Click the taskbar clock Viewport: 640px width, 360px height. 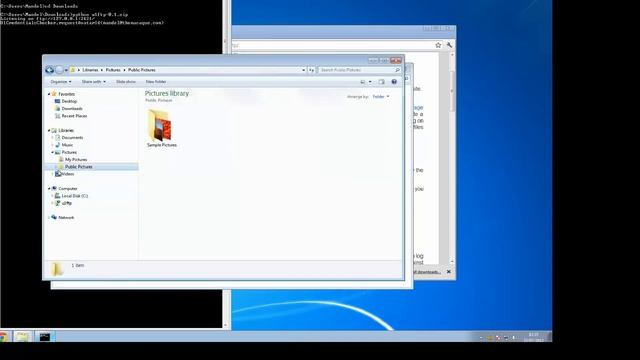(534, 337)
